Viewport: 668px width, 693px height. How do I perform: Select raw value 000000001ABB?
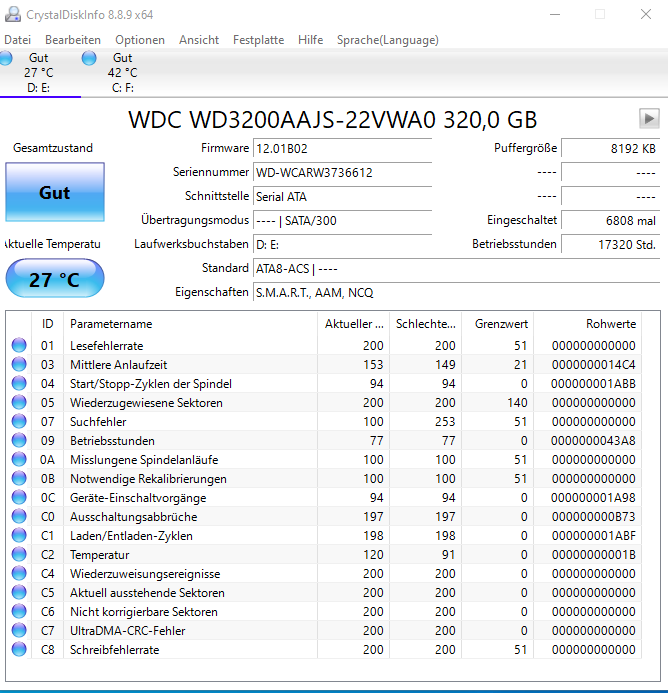[593, 384]
